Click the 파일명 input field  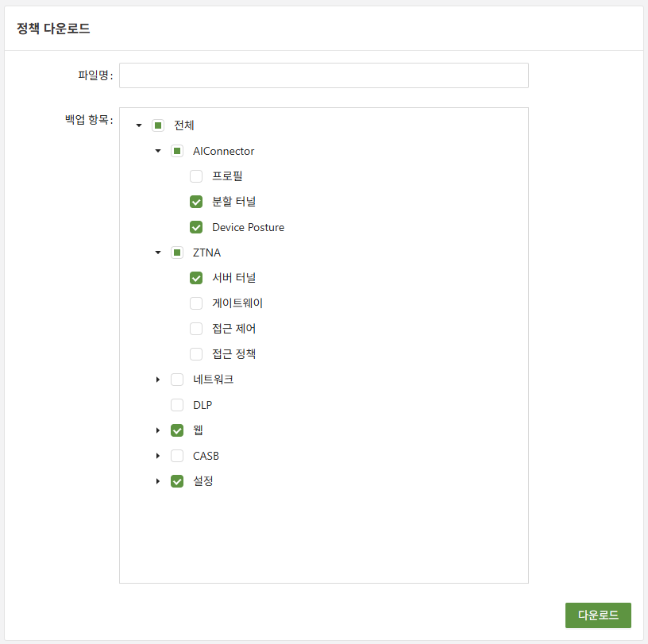tap(323, 75)
